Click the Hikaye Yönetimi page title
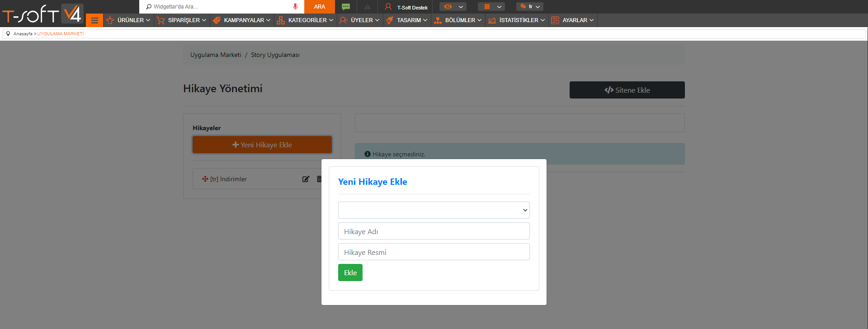Image resolution: width=868 pixels, height=329 pixels. click(223, 89)
